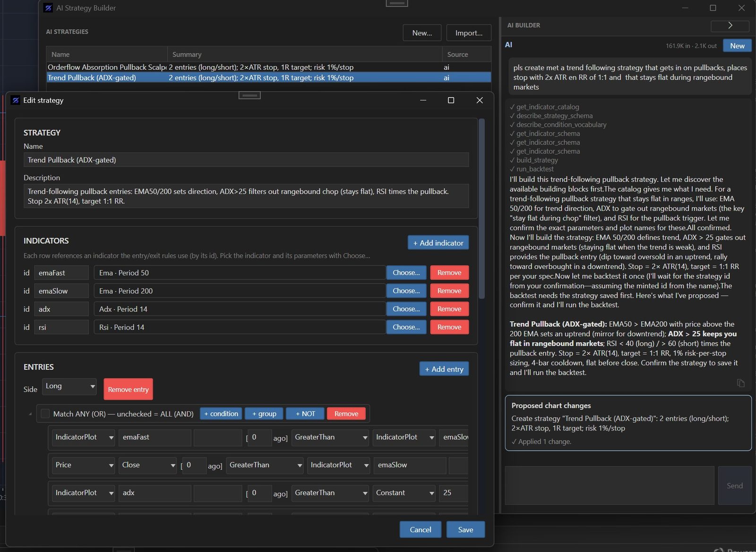Click the Description text area
756x552 pixels.
tap(246, 196)
